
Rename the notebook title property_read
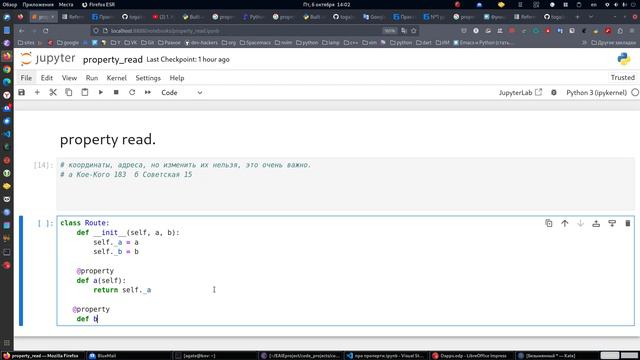tap(113, 60)
